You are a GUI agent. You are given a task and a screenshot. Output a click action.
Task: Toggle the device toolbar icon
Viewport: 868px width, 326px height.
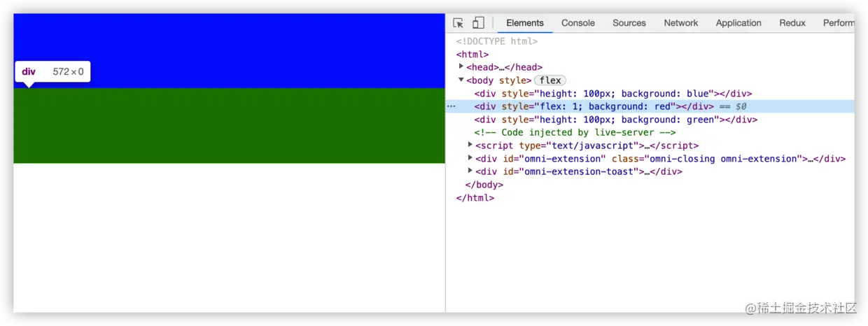(x=478, y=23)
